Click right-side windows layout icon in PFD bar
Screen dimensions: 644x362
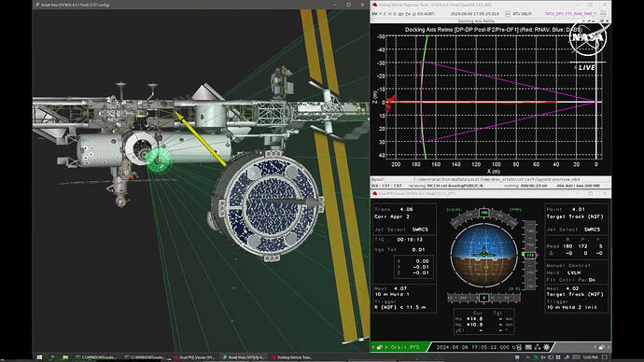(601, 347)
